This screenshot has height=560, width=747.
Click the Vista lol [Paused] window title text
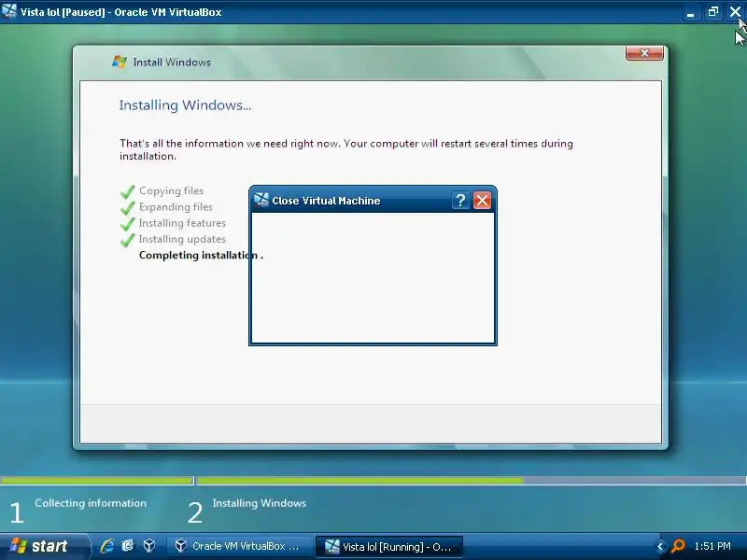(x=121, y=12)
